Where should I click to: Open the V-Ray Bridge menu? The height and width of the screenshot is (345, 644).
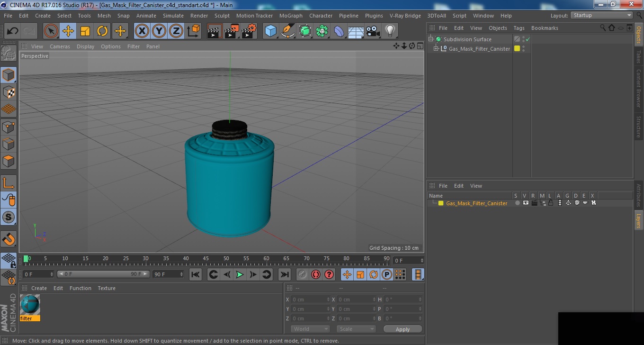(x=405, y=16)
